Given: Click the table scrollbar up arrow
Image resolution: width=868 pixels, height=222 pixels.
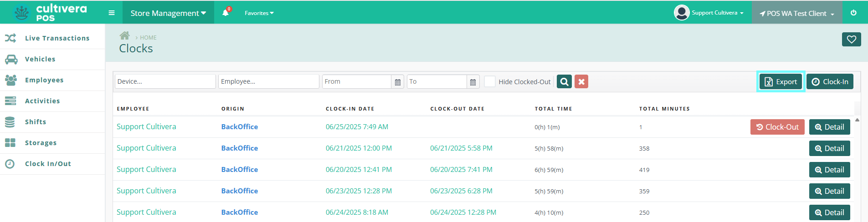Looking at the screenshot, I should coord(857,120).
